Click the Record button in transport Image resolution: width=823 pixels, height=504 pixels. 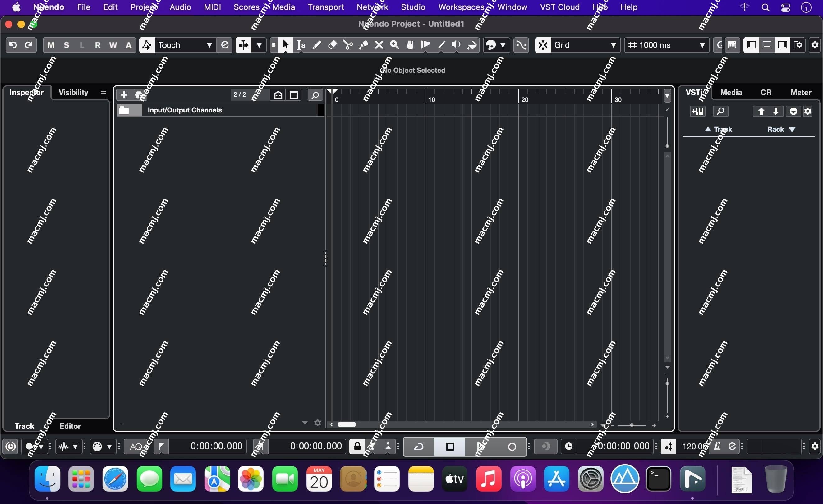point(512,447)
